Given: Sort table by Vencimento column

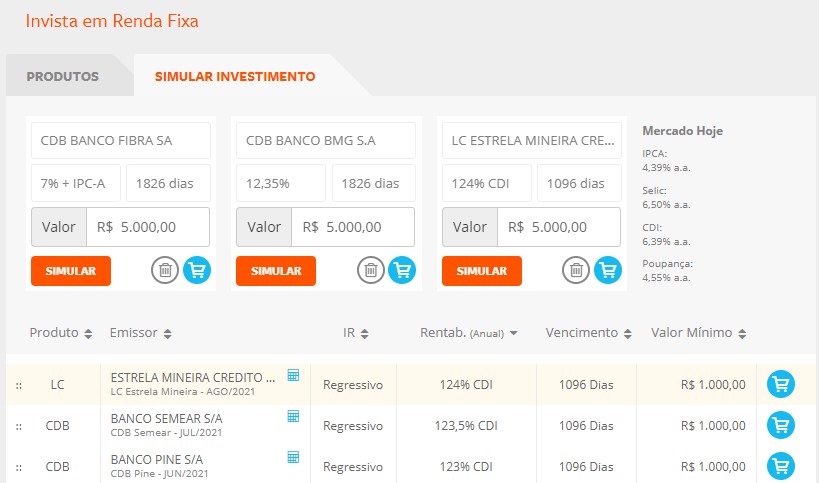Looking at the screenshot, I should coord(588,333).
